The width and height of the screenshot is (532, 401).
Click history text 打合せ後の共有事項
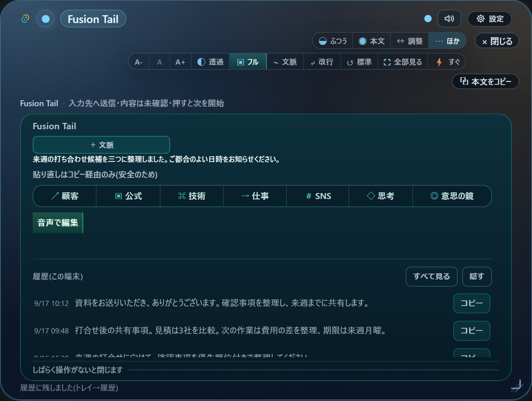tap(231, 330)
